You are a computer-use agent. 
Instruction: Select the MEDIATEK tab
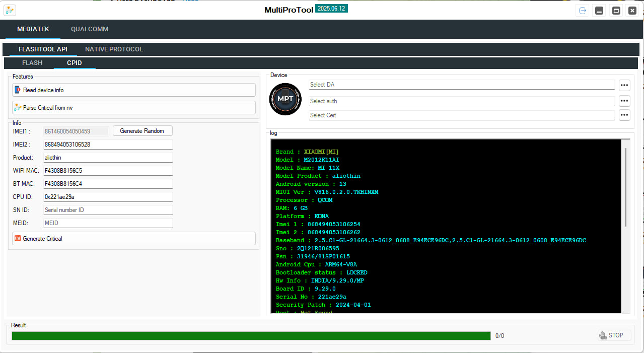[33, 29]
